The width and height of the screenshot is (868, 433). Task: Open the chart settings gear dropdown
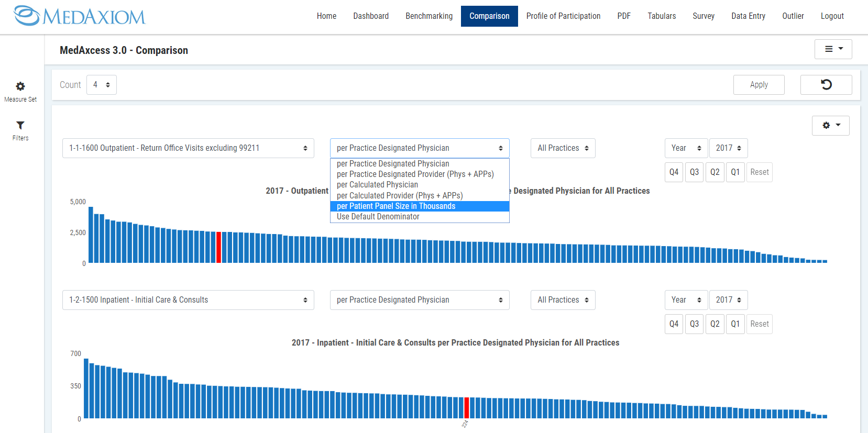click(x=830, y=126)
